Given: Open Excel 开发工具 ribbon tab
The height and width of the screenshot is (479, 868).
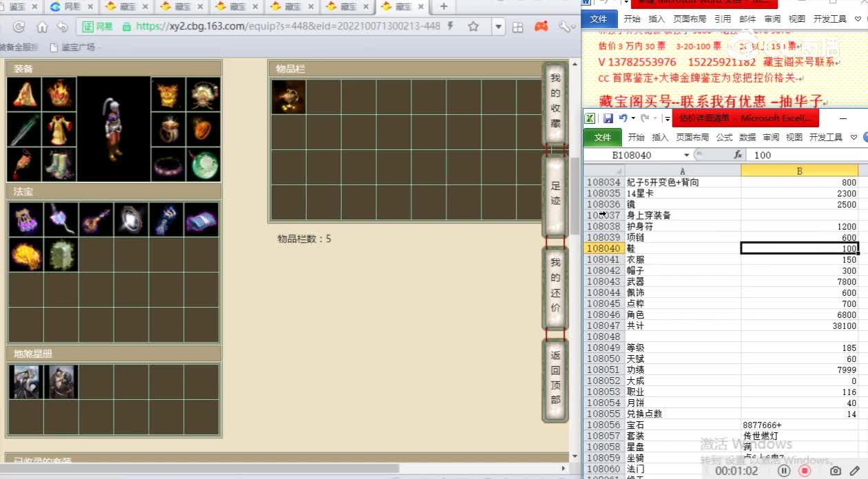Looking at the screenshot, I should coord(826,137).
